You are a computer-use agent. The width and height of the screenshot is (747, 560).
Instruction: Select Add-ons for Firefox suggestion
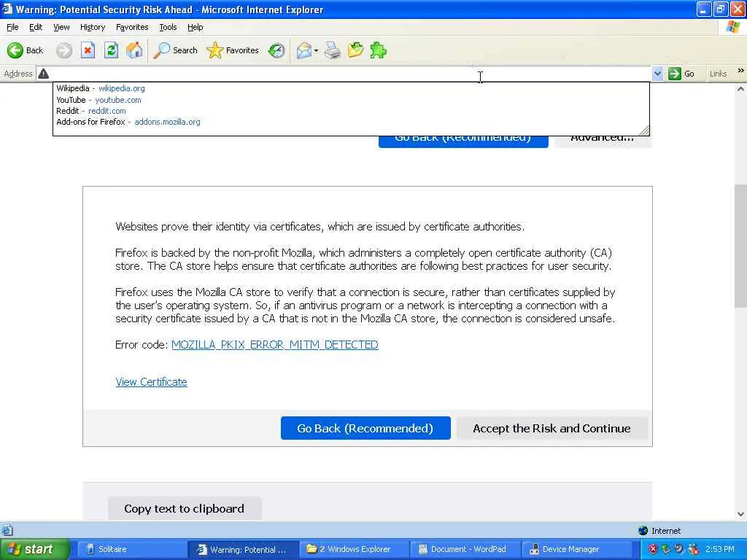pyautogui.click(x=350, y=122)
